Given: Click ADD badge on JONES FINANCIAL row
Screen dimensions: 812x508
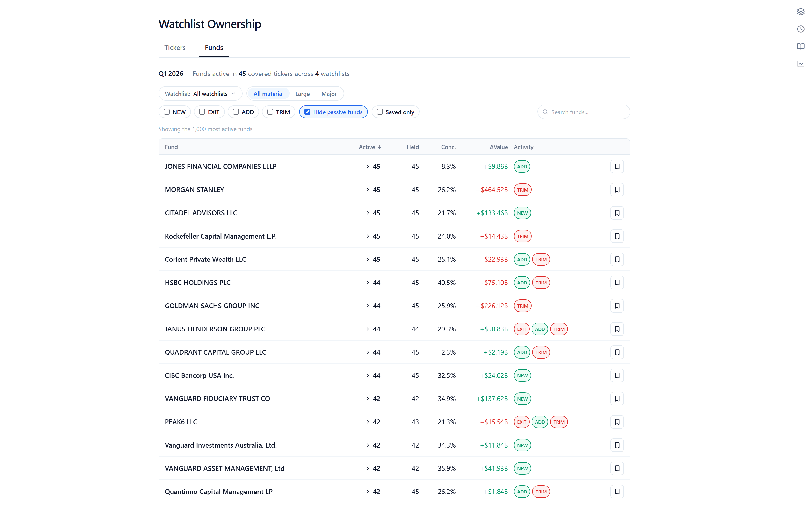Looking at the screenshot, I should [522, 166].
